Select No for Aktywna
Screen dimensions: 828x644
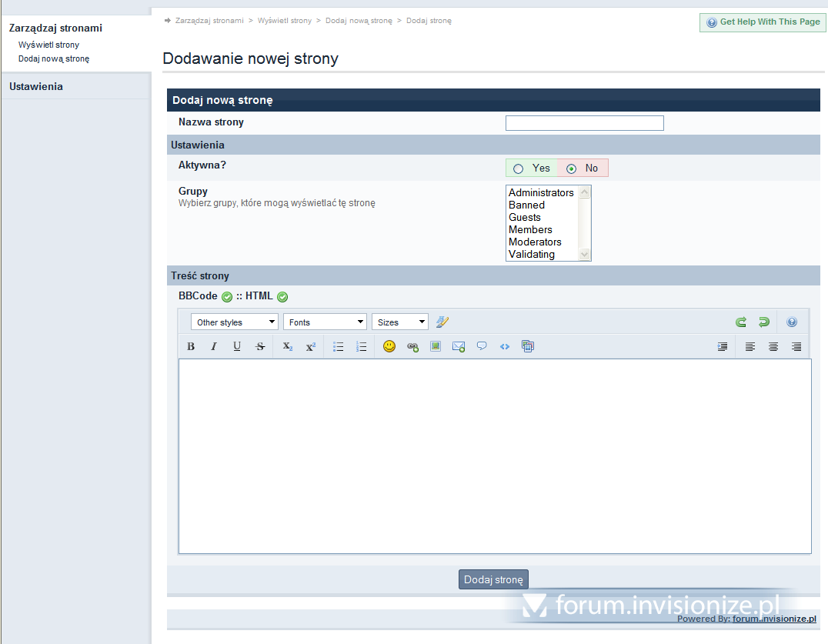(571, 169)
